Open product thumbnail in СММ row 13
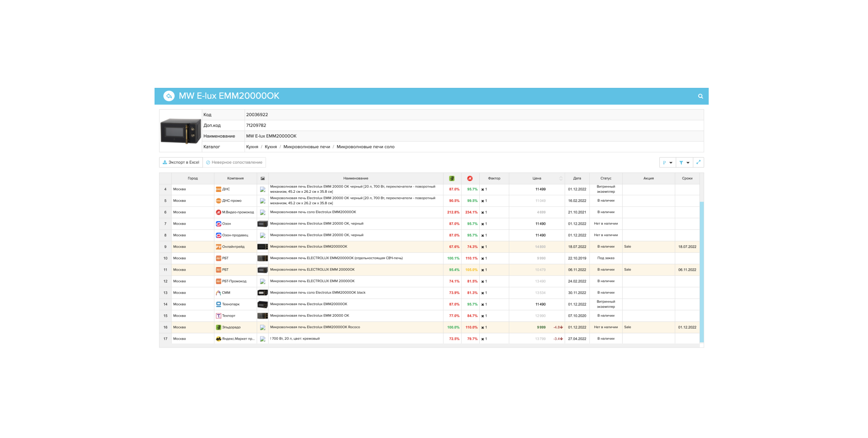 (x=262, y=293)
